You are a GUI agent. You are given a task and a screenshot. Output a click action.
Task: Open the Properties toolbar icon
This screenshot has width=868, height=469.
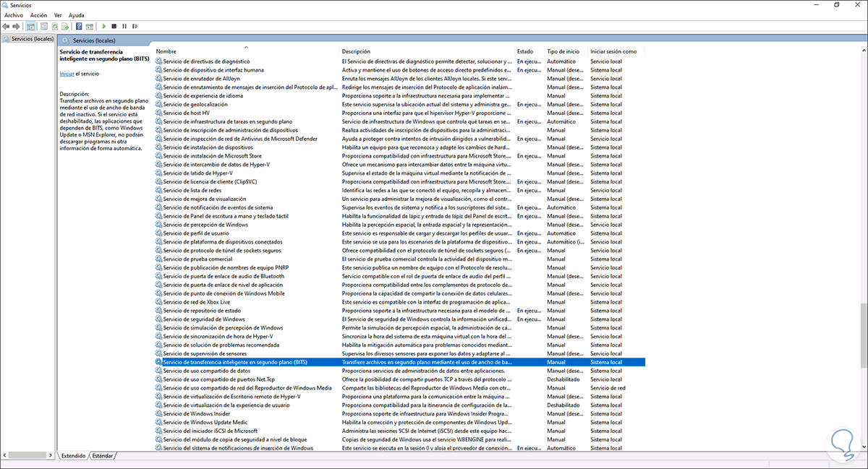click(x=44, y=26)
